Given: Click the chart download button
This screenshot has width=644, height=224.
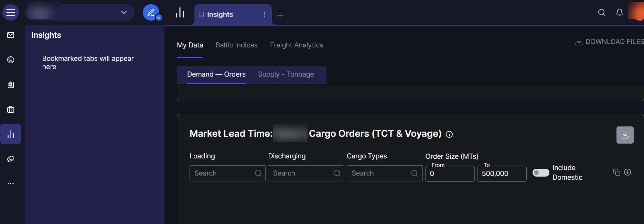Looking at the screenshot, I should (x=625, y=135).
